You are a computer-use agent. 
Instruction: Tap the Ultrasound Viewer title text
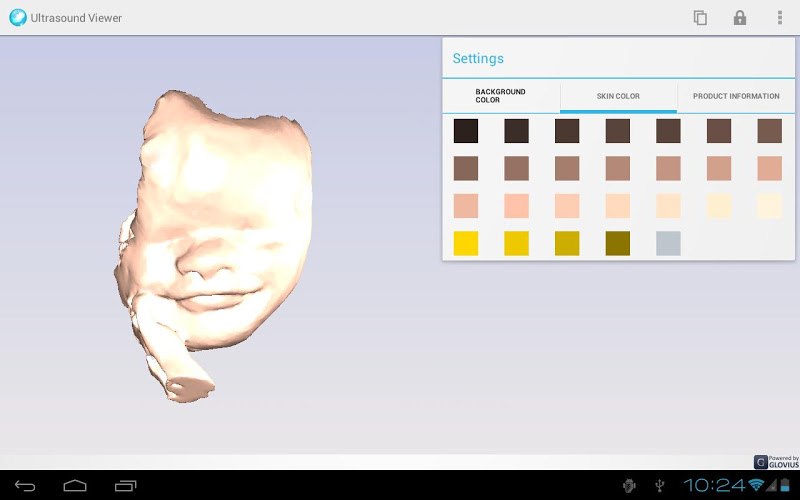click(x=76, y=18)
